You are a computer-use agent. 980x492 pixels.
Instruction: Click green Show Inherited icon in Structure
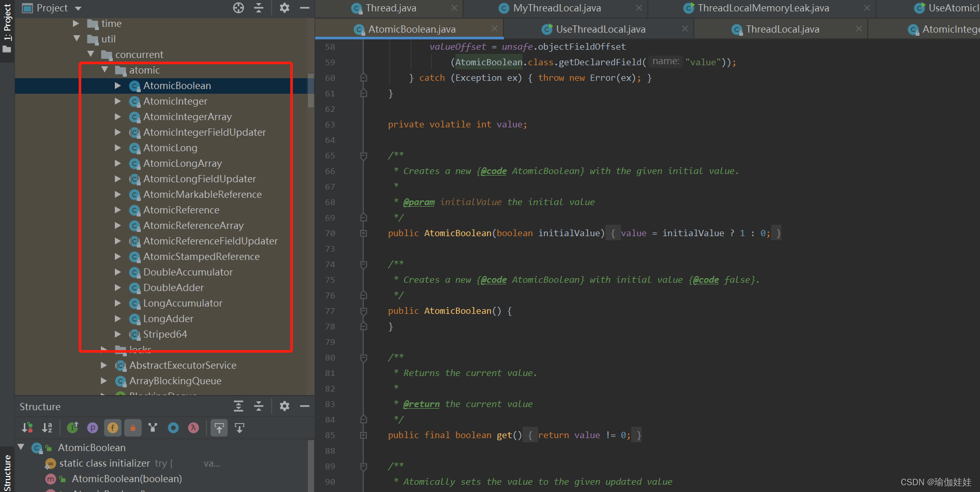click(x=72, y=428)
